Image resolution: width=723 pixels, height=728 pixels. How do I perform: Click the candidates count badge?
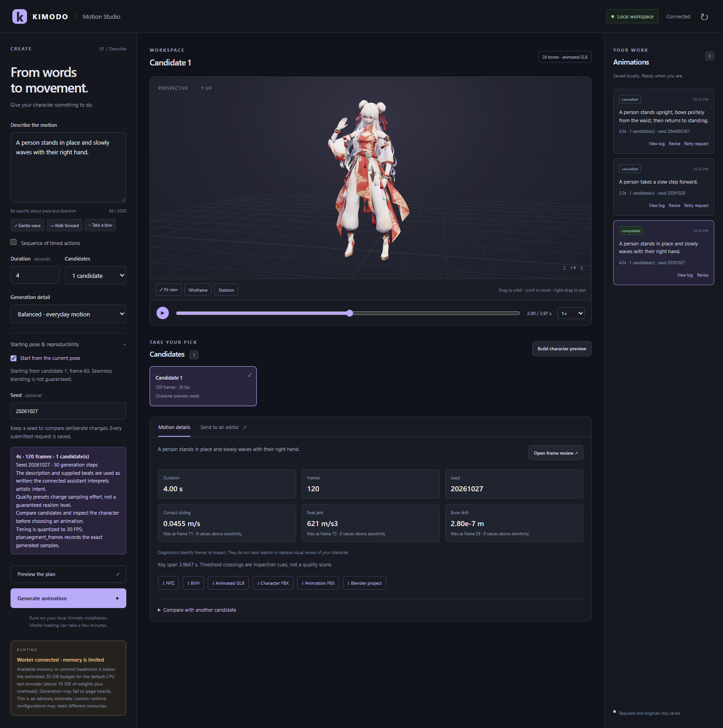click(194, 355)
